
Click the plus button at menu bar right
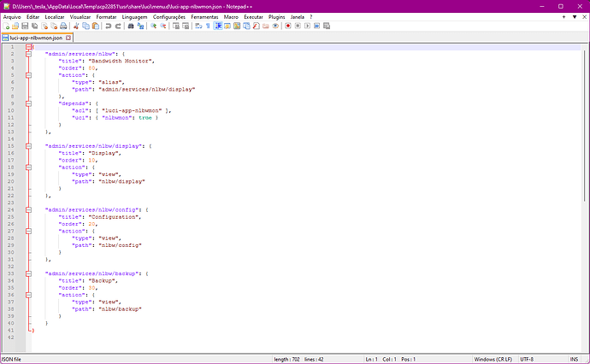[563, 17]
